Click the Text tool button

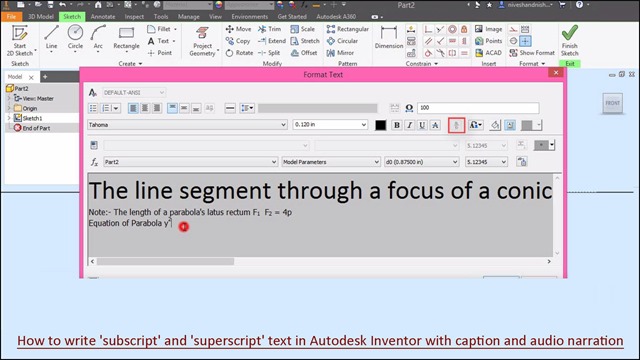point(162,41)
